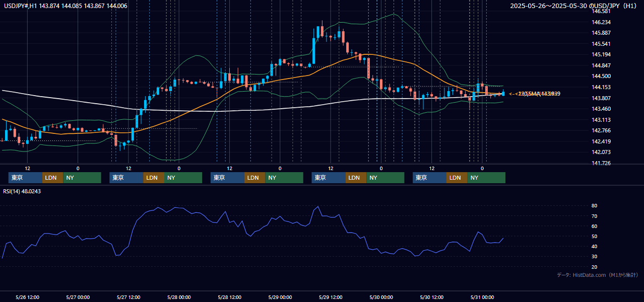Viewport: 644px width, 302px height.
Task: Click the 5/29 12:00 date label
Action: click(x=331, y=297)
